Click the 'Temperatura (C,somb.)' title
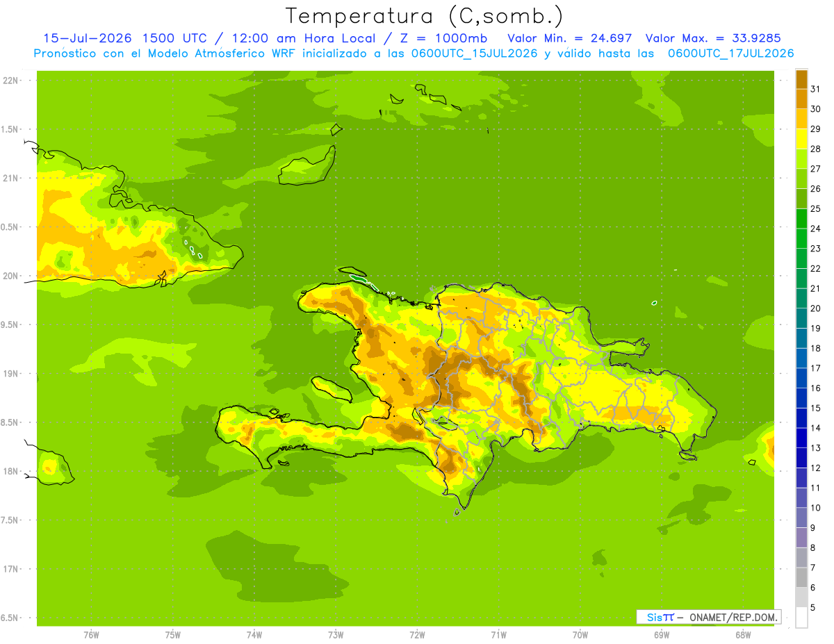This screenshot has height=644, width=834. [425, 16]
